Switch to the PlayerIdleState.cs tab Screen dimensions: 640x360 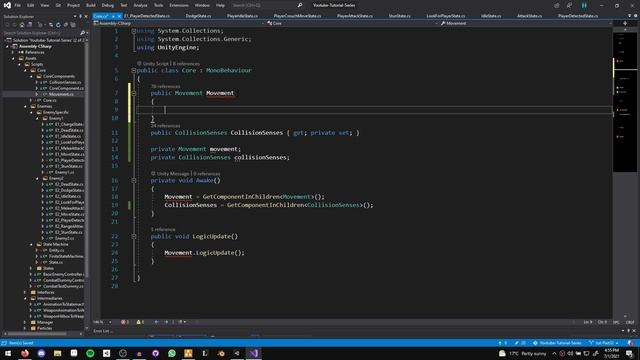point(242,16)
